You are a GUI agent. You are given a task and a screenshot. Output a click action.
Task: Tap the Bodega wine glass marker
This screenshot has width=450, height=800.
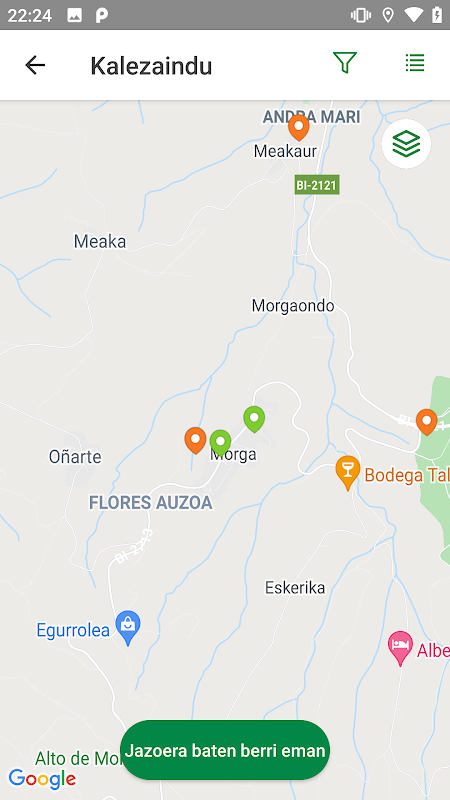348,473
